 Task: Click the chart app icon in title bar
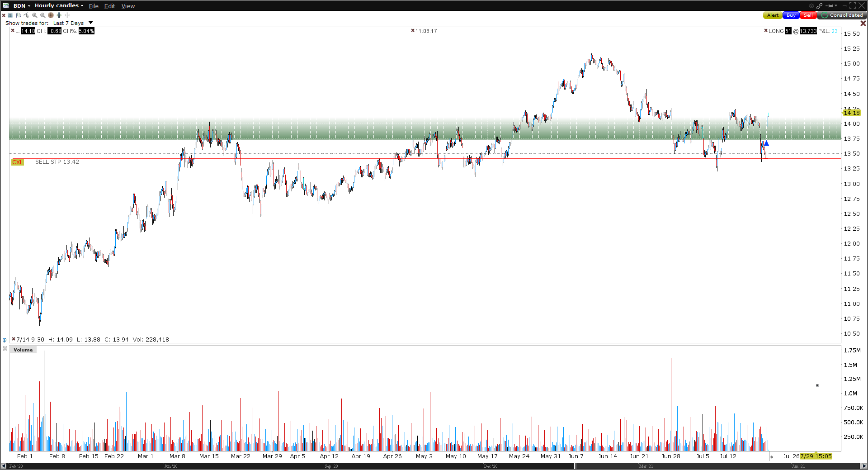pos(6,5)
